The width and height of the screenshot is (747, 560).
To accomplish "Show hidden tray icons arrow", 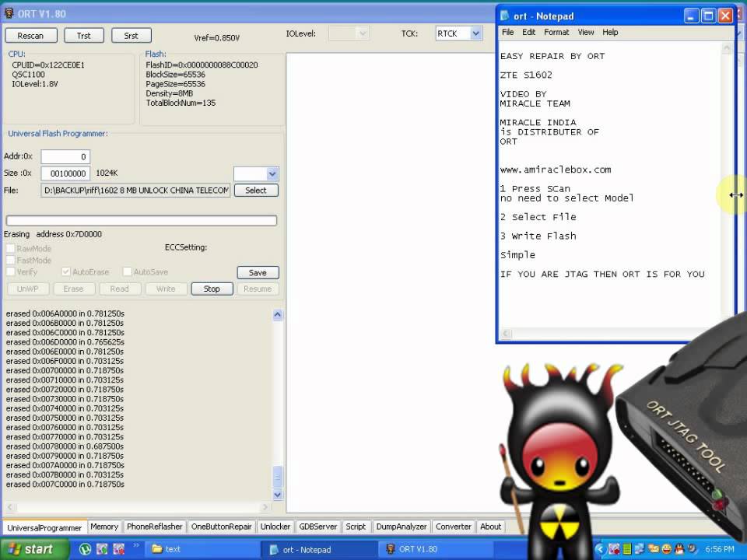I will (x=600, y=549).
